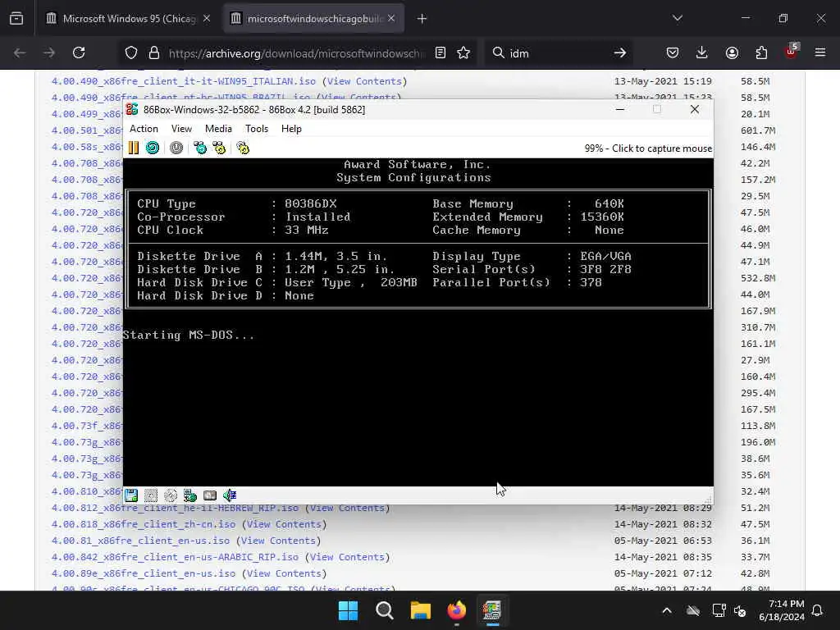Image resolution: width=840 pixels, height=630 pixels.
Task: Click the CD-ROM drive status bar icon
Action: pos(171,495)
